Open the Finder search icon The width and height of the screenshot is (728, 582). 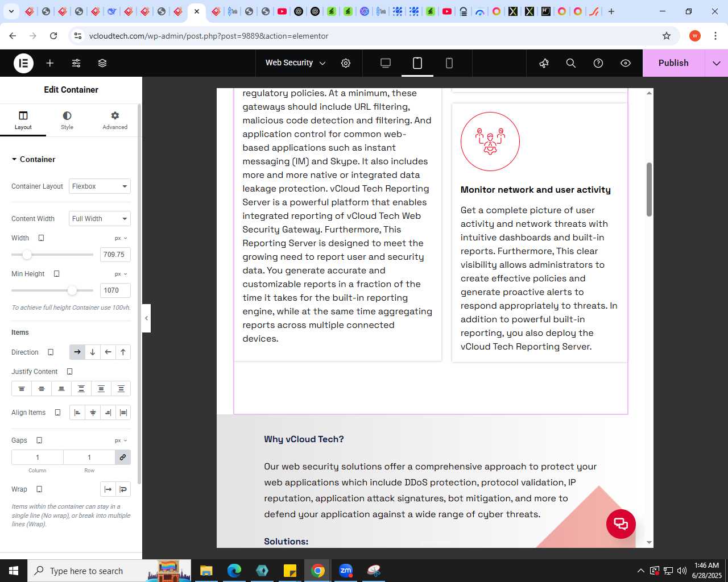pos(571,63)
